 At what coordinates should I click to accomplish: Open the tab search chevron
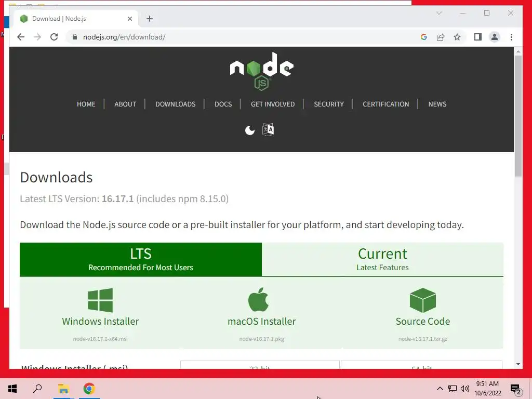click(x=439, y=13)
